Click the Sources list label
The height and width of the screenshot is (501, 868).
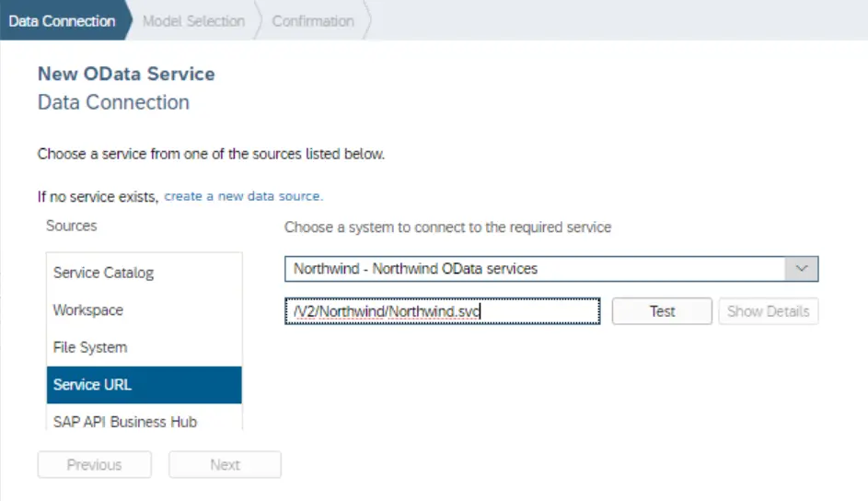click(x=71, y=226)
